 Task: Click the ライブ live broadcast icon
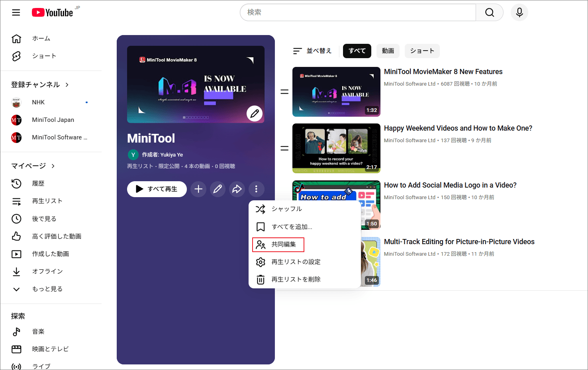coord(16,367)
